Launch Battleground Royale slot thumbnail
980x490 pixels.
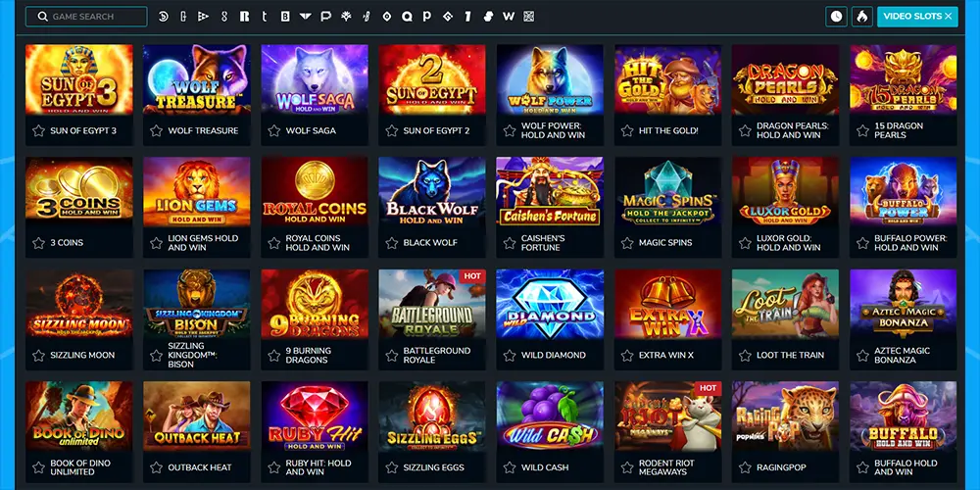(432, 304)
